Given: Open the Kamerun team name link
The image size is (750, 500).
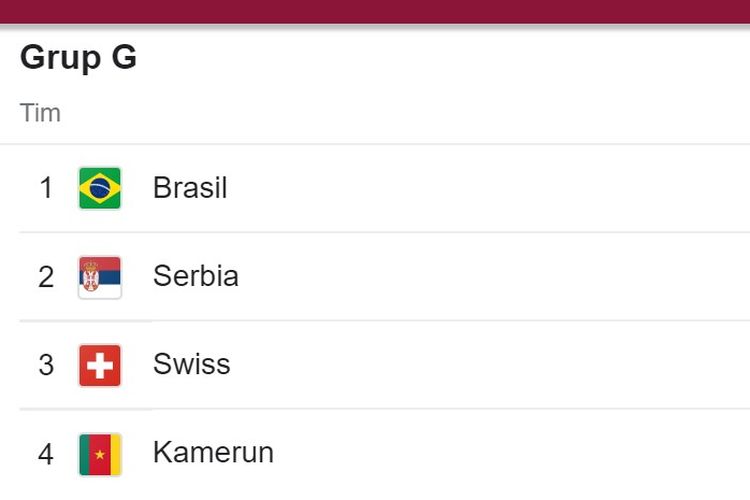Looking at the screenshot, I should (213, 452).
